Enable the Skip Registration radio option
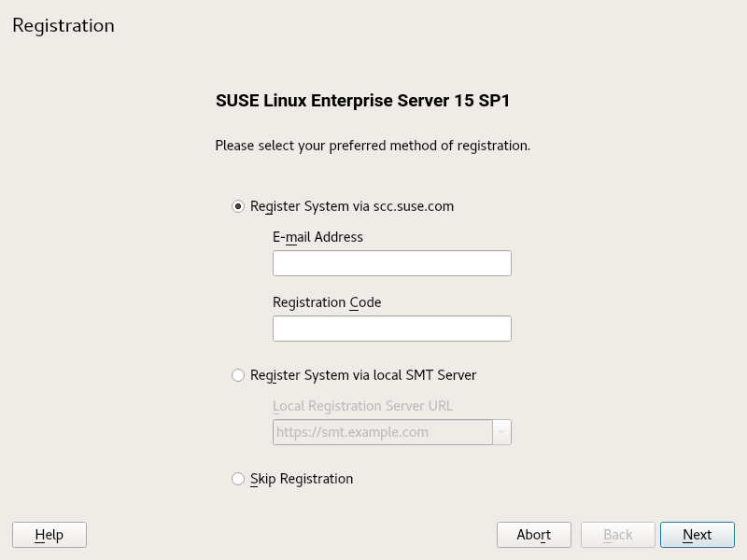 click(238, 479)
